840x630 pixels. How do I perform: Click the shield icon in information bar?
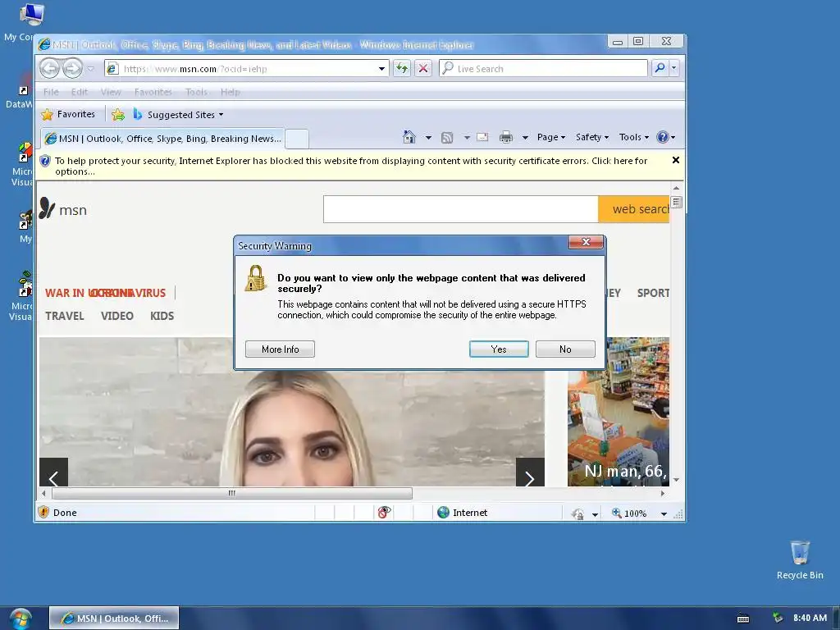[x=45, y=161]
